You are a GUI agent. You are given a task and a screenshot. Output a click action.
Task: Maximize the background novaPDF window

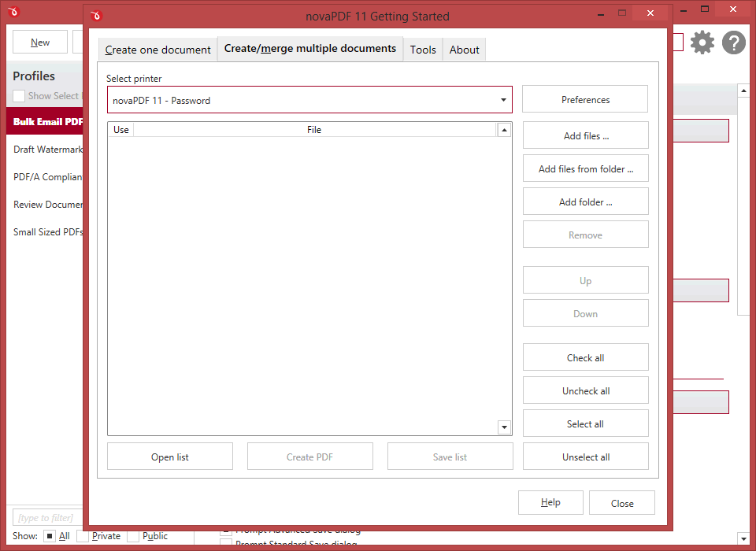(x=705, y=9)
